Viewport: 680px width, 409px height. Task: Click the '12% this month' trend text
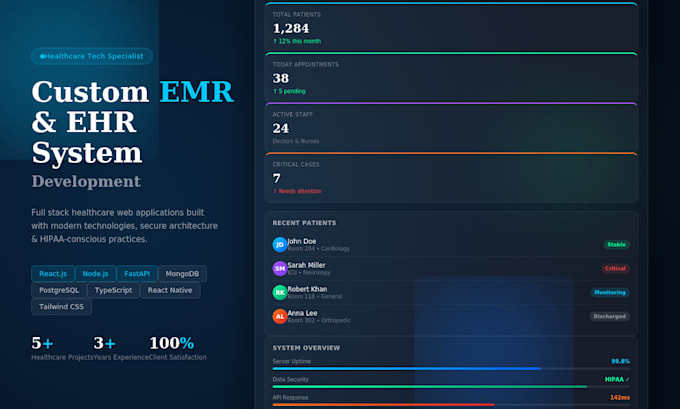(x=297, y=41)
